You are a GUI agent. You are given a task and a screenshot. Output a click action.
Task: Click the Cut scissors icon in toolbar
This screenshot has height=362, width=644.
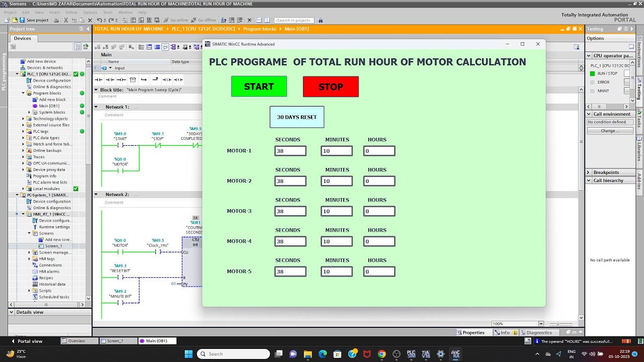(x=65, y=20)
